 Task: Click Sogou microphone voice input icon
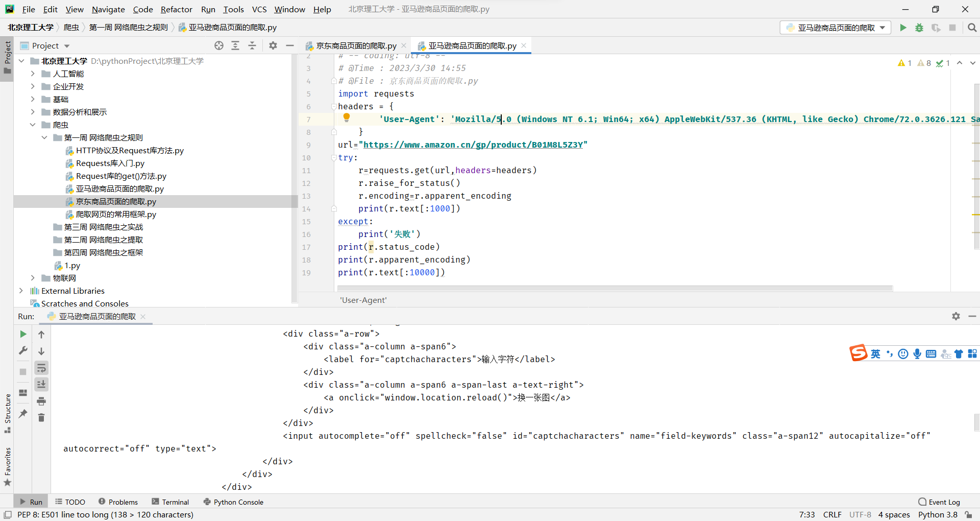(917, 354)
